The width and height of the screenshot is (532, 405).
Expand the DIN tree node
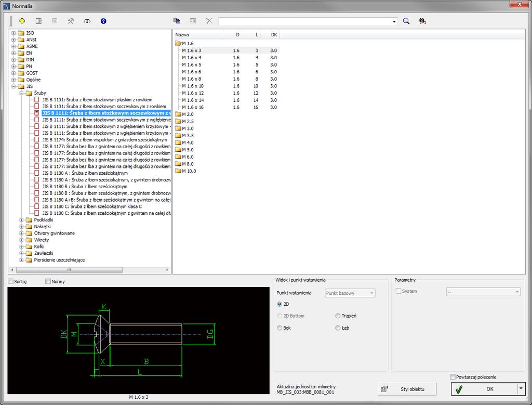pyautogui.click(x=14, y=60)
